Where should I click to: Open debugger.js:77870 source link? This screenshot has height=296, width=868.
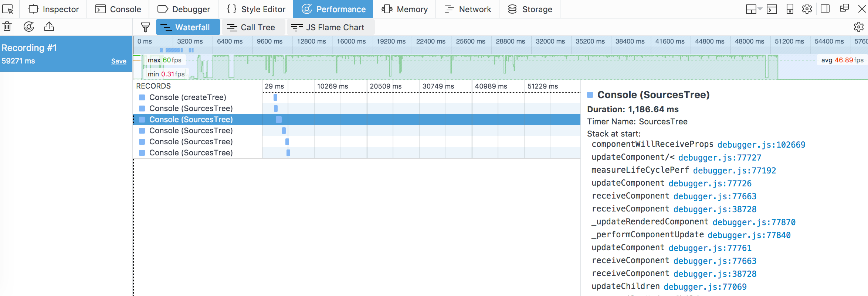coord(754,222)
